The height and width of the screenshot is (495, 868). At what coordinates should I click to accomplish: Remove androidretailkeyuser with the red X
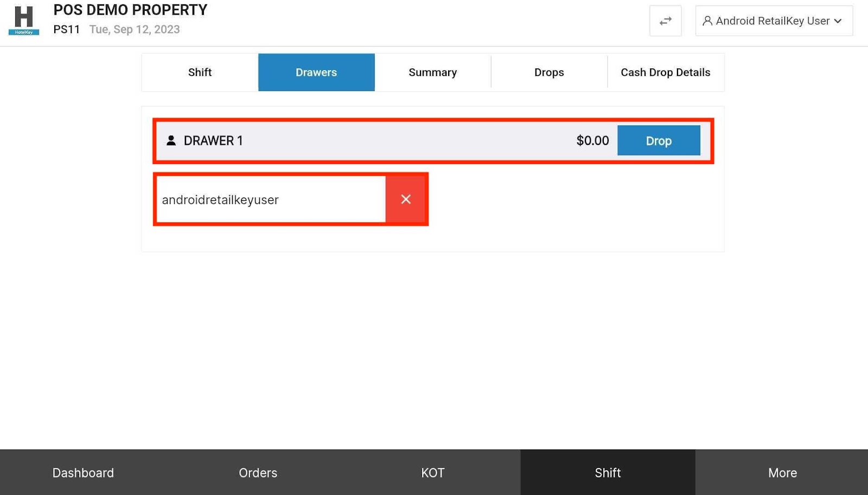(x=406, y=199)
